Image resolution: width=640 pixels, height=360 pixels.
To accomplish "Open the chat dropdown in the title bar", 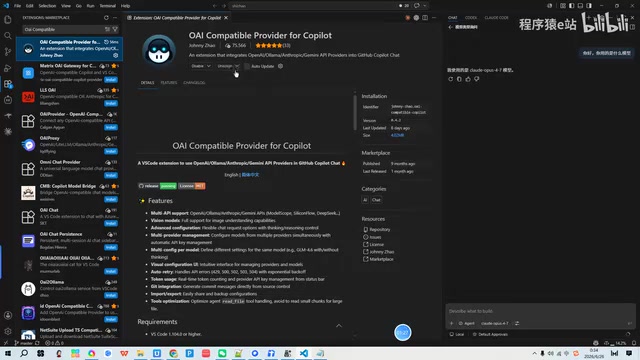I will (425, 6).
